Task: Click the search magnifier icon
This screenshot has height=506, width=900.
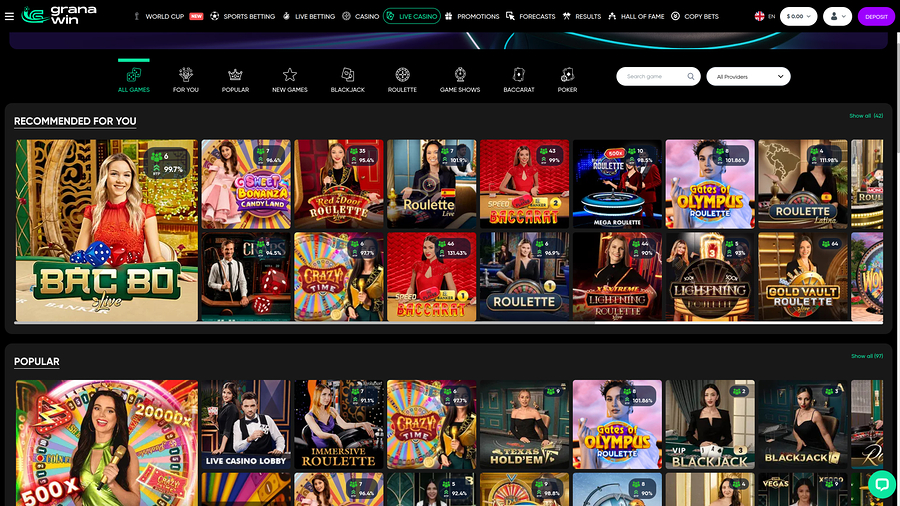Action: coord(690,76)
